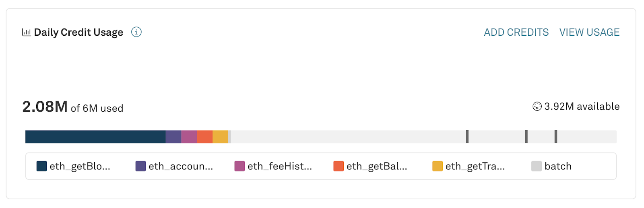Open the ADD CREDITS link
644x208 pixels.
[x=516, y=32]
